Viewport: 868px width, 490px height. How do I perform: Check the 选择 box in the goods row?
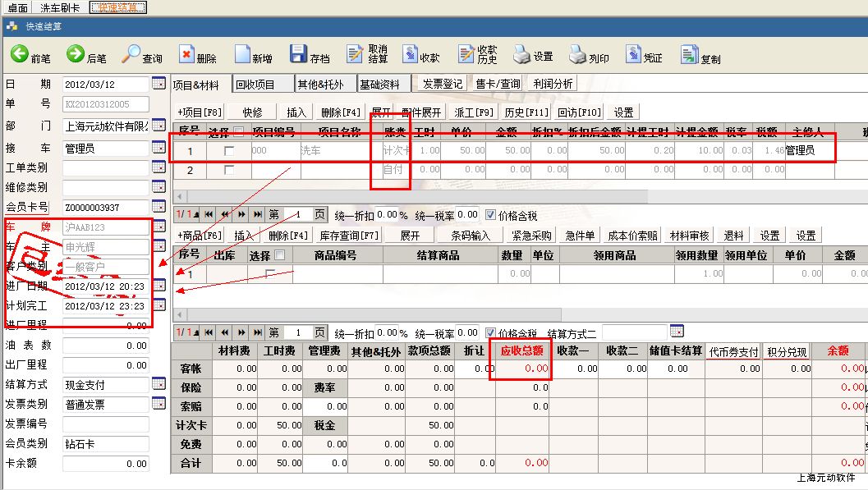point(269,274)
